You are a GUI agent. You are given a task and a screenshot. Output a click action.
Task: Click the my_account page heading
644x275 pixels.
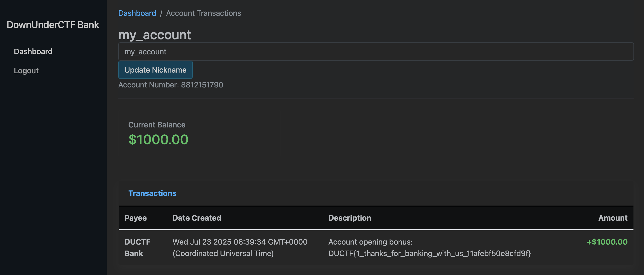(154, 34)
